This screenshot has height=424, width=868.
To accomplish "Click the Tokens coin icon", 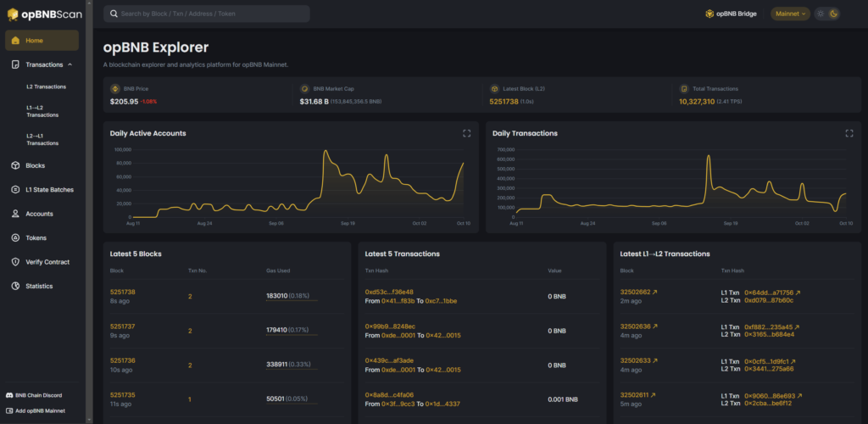I will tap(15, 238).
